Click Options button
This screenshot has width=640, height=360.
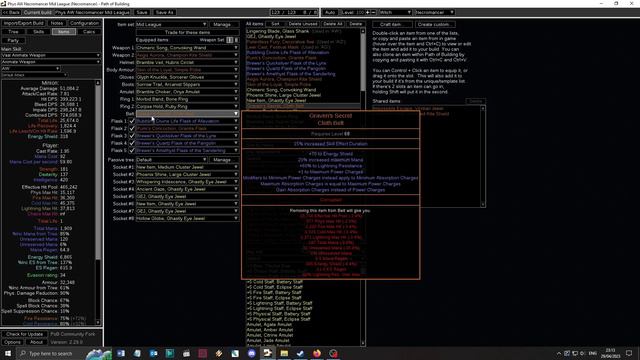[x=13, y=342]
